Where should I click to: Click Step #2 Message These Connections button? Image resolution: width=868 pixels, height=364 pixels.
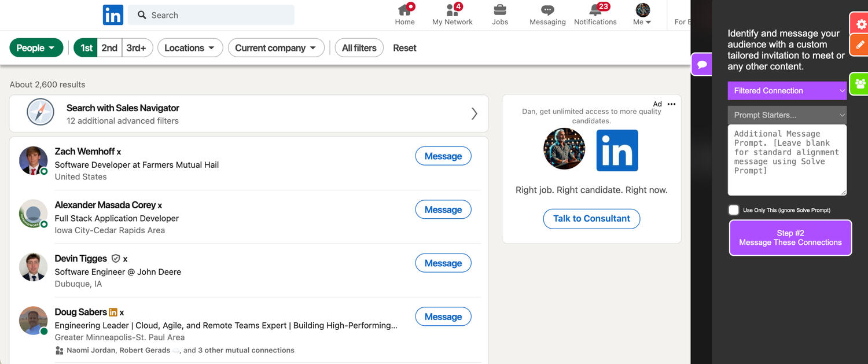click(x=790, y=238)
